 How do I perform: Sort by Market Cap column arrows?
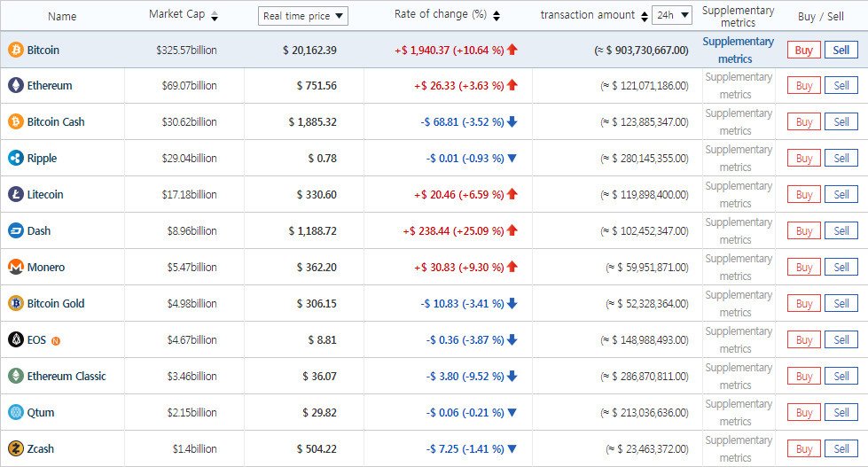point(215,17)
